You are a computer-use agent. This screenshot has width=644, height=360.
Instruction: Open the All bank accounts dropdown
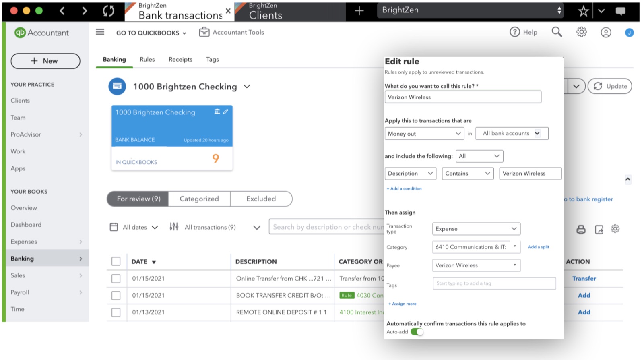coord(512,133)
